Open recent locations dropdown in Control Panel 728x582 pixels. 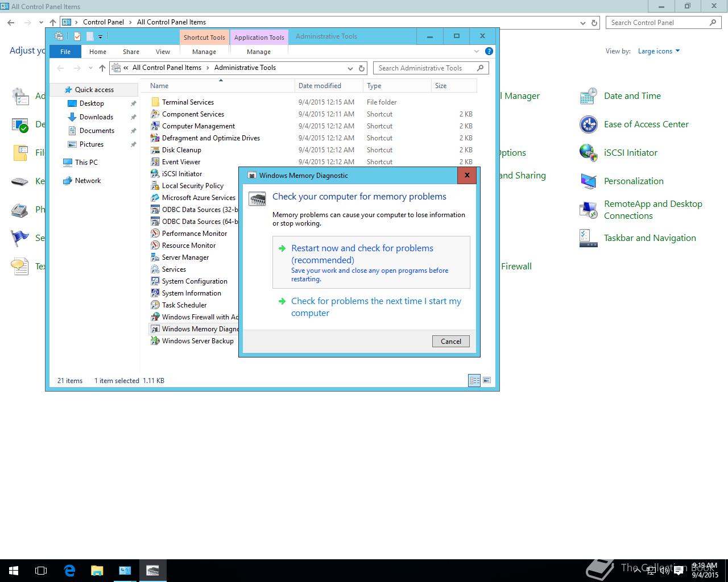(41, 23)
